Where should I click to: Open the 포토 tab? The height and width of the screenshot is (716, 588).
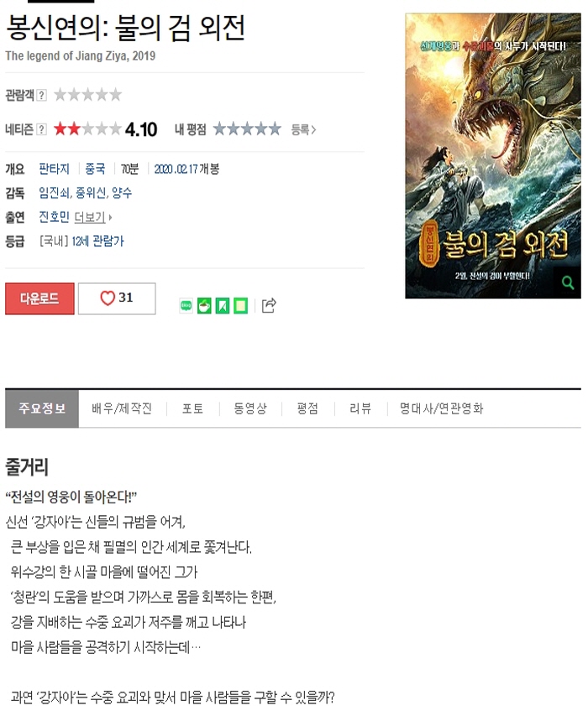tap(192, 408)
